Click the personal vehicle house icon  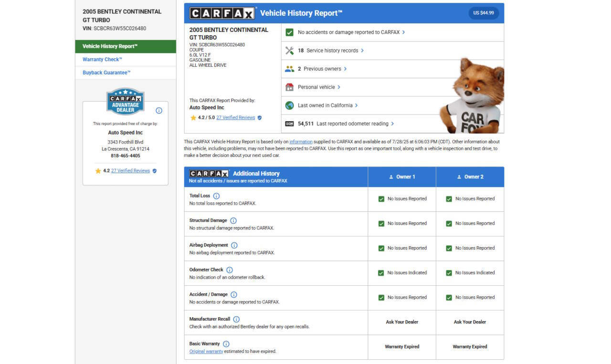tap(289, 87)
